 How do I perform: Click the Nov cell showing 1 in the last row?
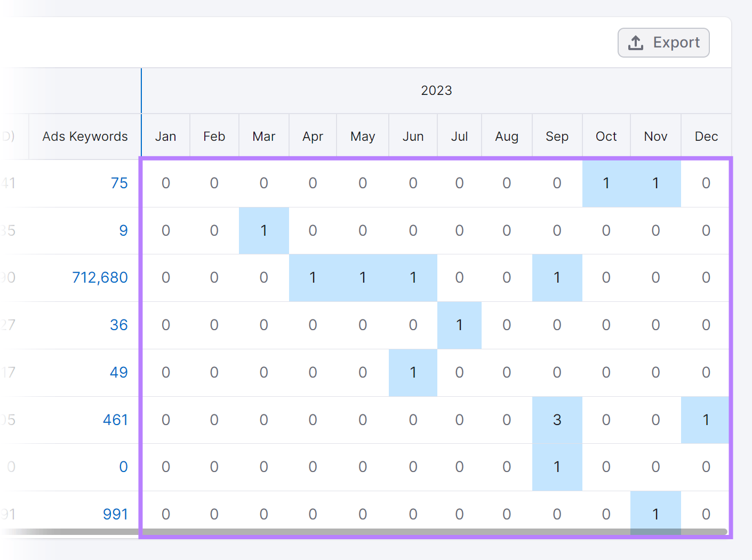click(x=655, y=514)
